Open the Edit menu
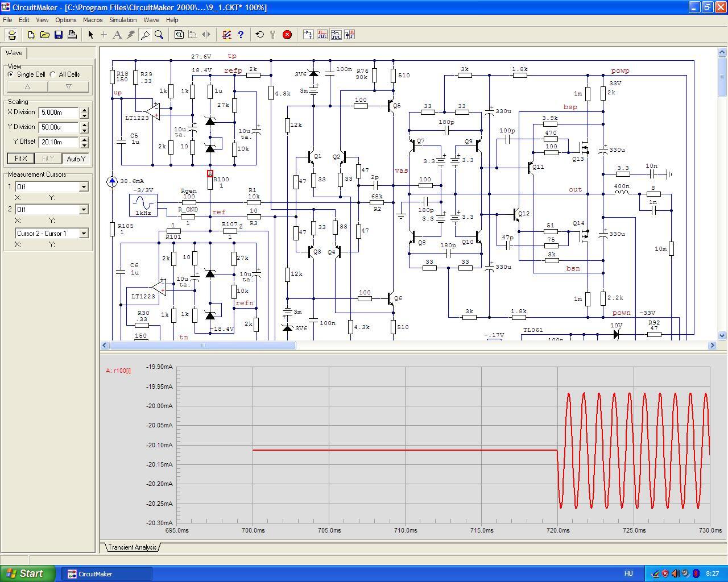Viewport: 728px width, 582px height. [24, 20]
